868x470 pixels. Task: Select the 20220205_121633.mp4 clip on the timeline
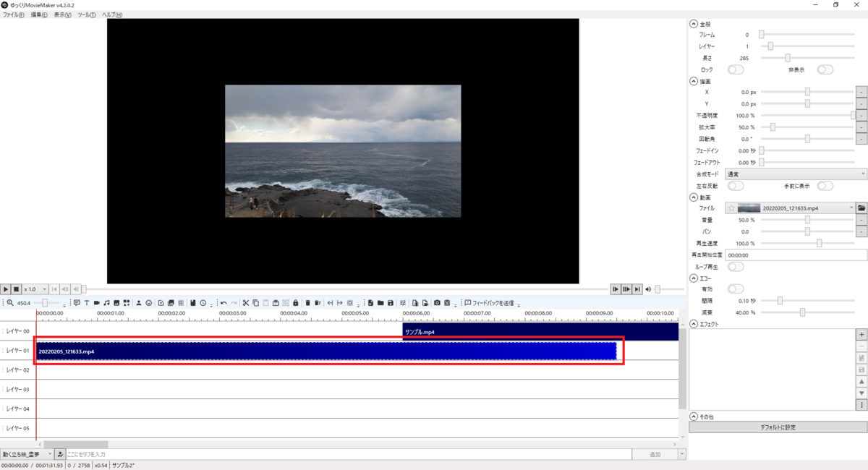326,351
